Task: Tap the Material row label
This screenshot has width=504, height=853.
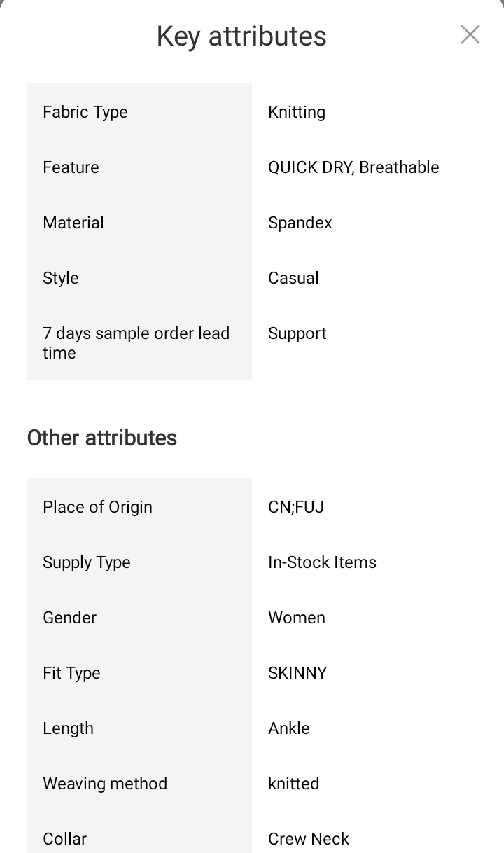Action: tap(73, 223)
